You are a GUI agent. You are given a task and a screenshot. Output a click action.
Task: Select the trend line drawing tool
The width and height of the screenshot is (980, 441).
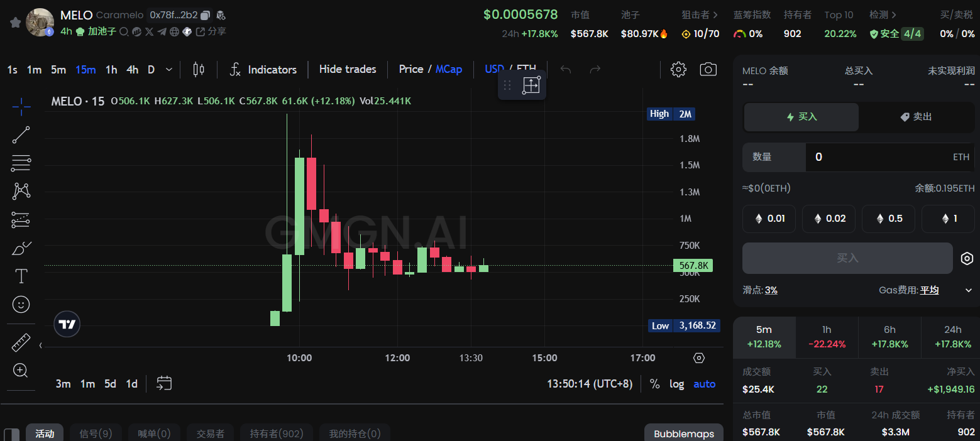(x=21, y=134)
